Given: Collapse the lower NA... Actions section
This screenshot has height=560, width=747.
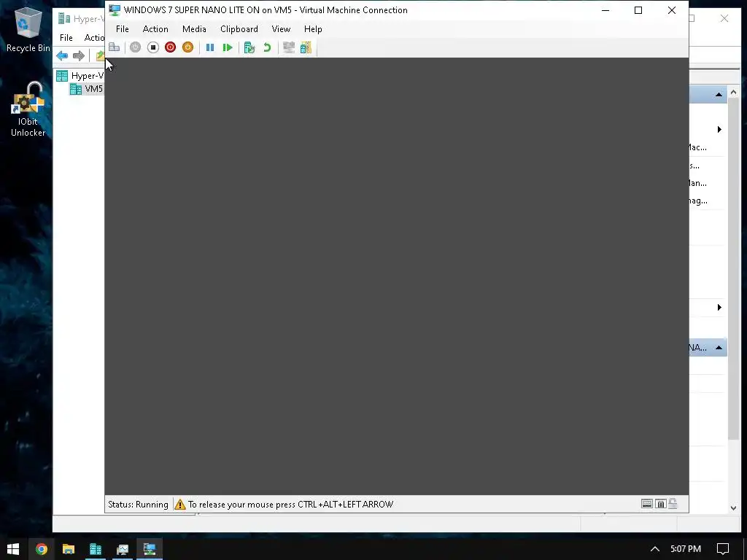Looking at the screenshot, I should coord(719,348).
